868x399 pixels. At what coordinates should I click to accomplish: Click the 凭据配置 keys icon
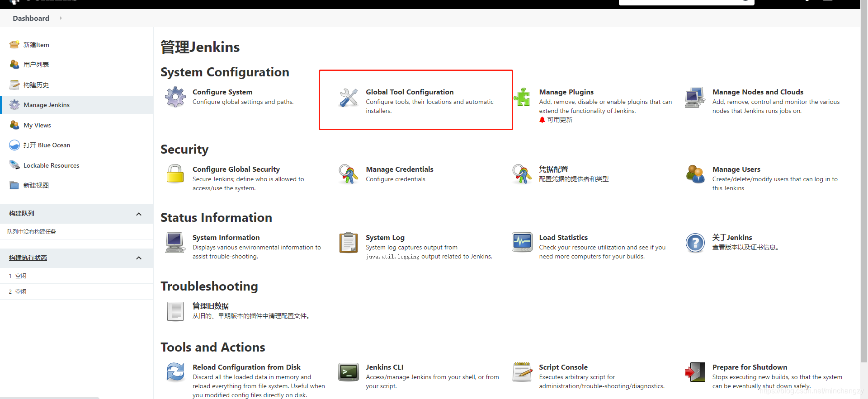click(522, 174)
